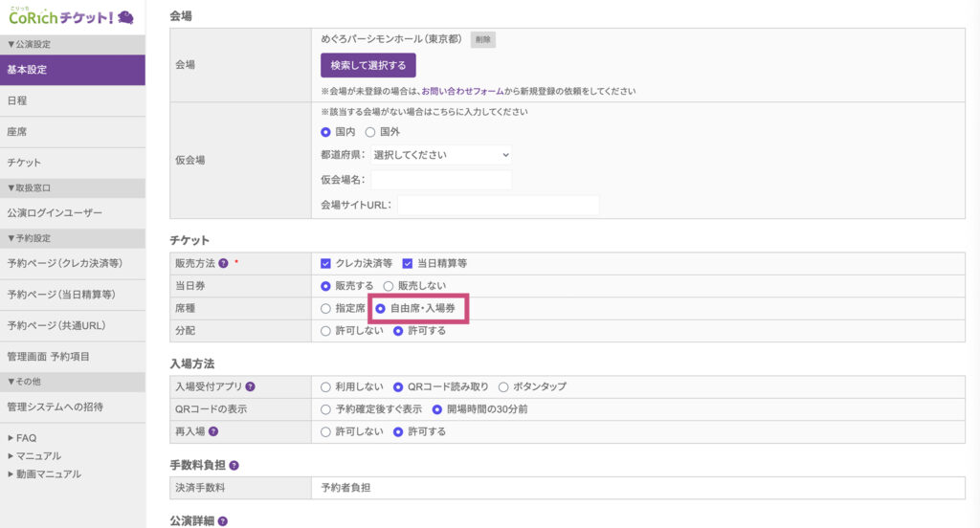Toggle the 当日精算等 checkbox
Screen dimensions: 980x528
coord(407,263)
